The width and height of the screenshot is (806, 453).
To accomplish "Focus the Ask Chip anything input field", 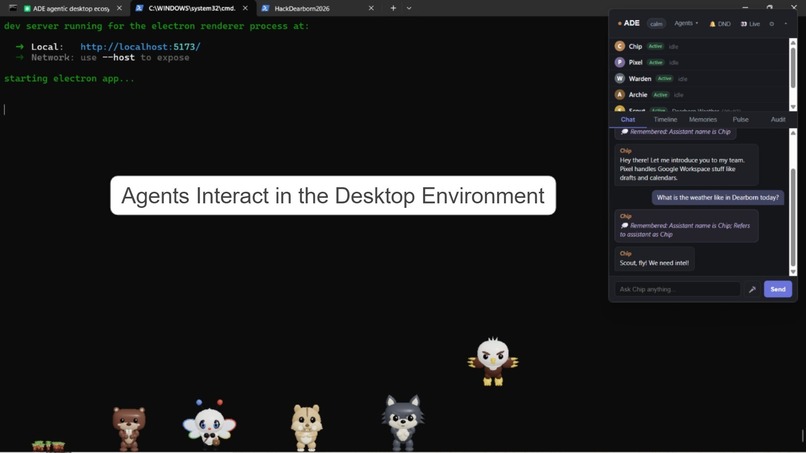I will 677,289.
